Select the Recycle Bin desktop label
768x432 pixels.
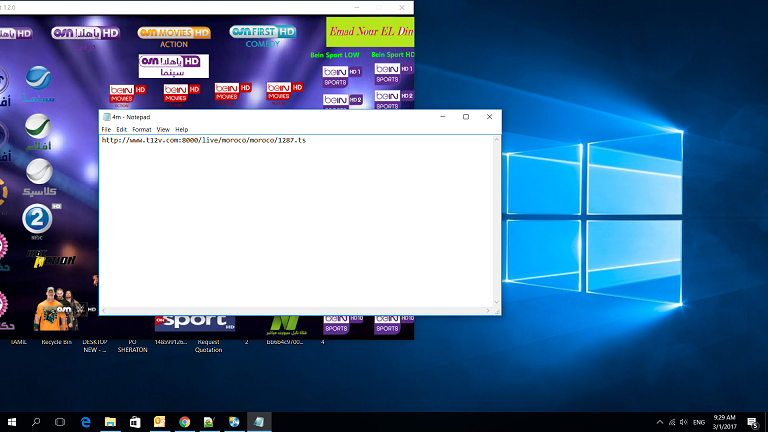[56, 342]
